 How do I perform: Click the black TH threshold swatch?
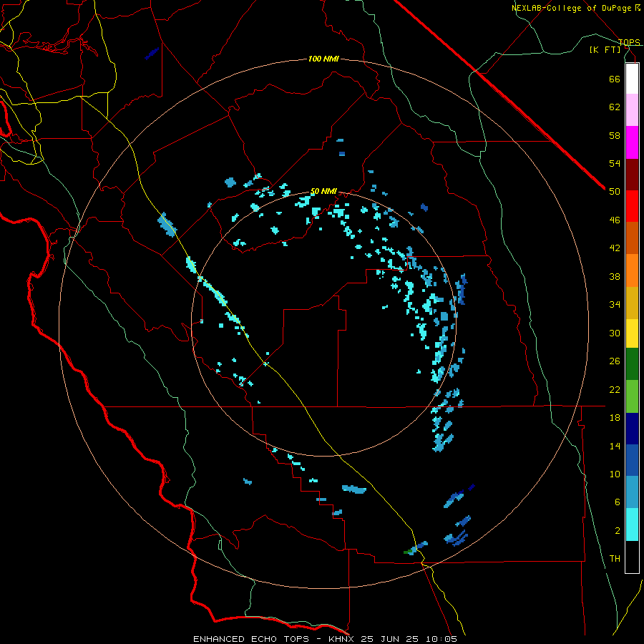pyautogui.click(x=632, y=557)
